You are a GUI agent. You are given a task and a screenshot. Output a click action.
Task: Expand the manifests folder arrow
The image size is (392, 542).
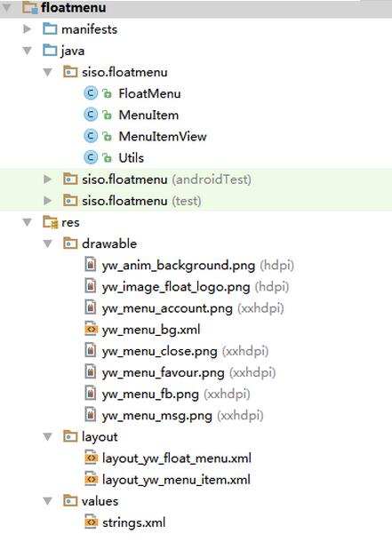coord(28,29)
